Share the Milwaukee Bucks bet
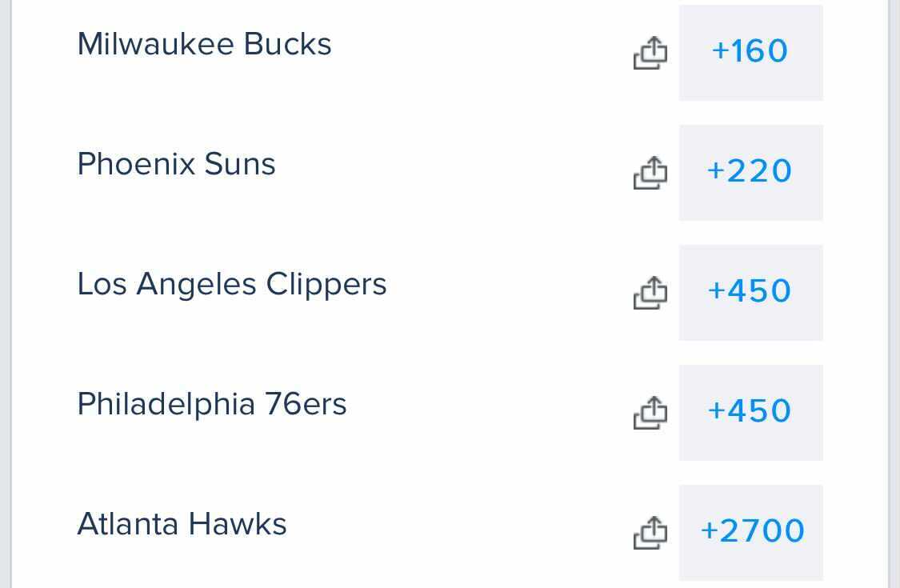 [x=650, y=53]
